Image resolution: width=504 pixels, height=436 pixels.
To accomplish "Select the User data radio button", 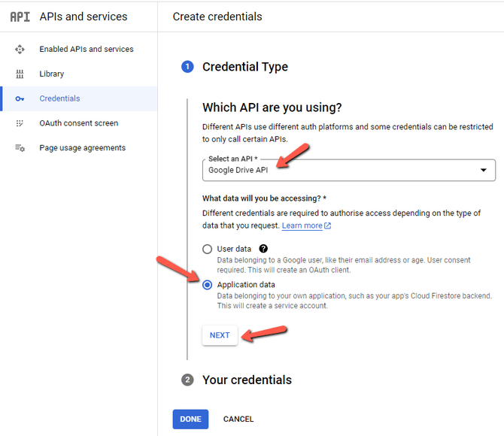I will tap(208, 249).
